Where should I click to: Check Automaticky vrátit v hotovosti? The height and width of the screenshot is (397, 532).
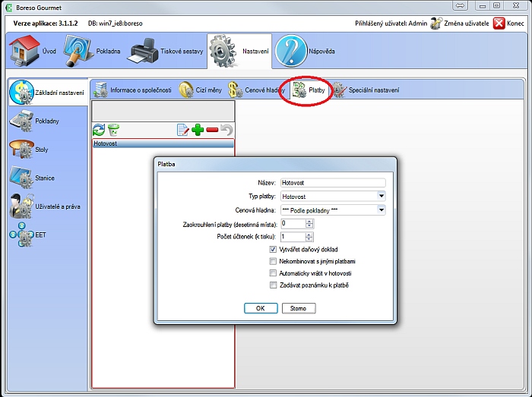[x=273, y=273]
